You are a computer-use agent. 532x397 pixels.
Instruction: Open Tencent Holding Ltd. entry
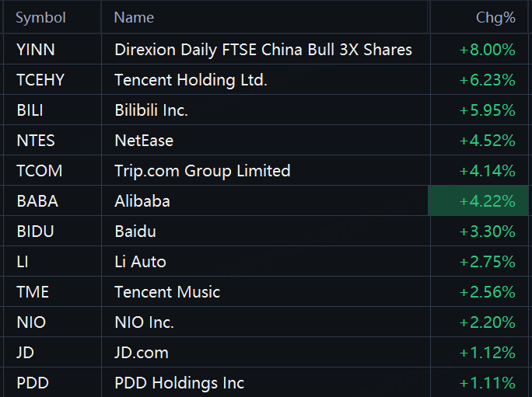click(191, 80)
